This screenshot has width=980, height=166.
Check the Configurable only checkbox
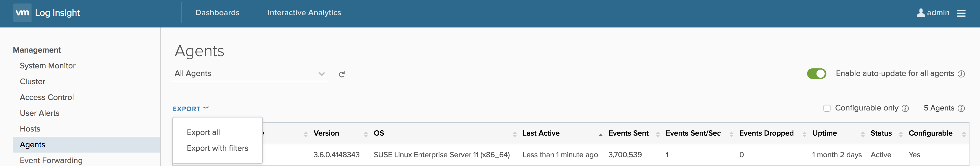click(x=827, y=108)
